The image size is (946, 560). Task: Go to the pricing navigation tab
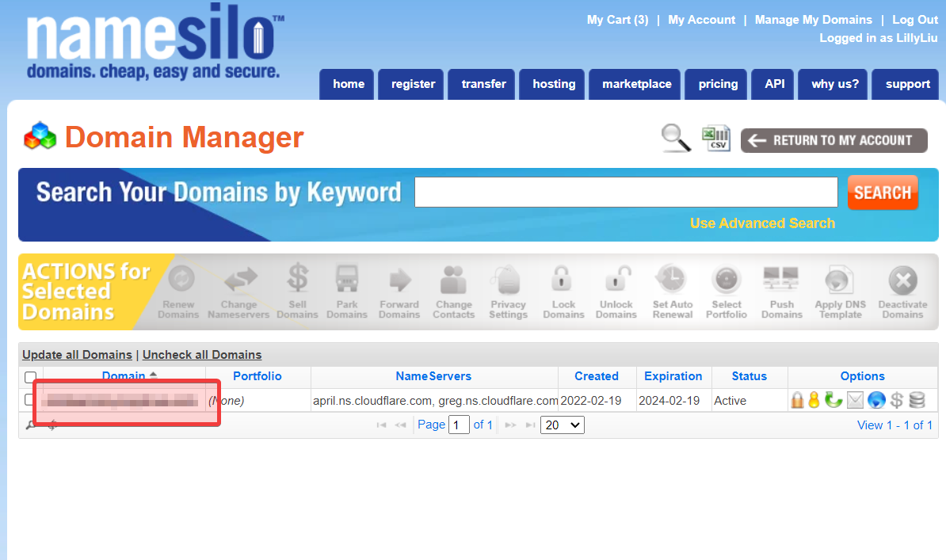pyautogui.click(x=718, y=84)
